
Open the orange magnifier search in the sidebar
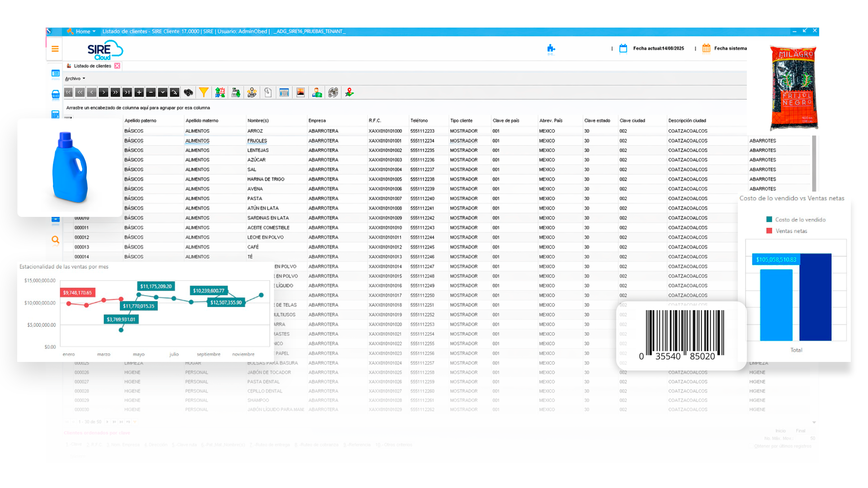[x=55, y=240]
